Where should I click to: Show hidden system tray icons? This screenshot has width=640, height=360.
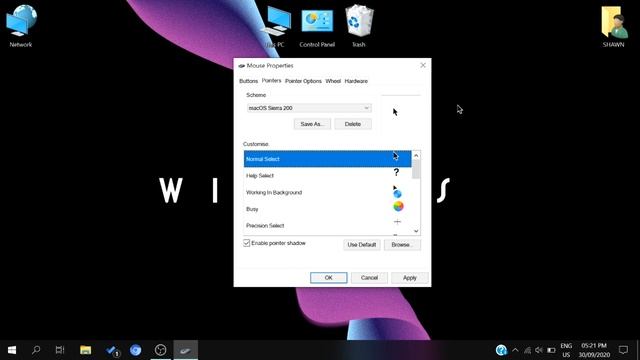click(515, 350)
